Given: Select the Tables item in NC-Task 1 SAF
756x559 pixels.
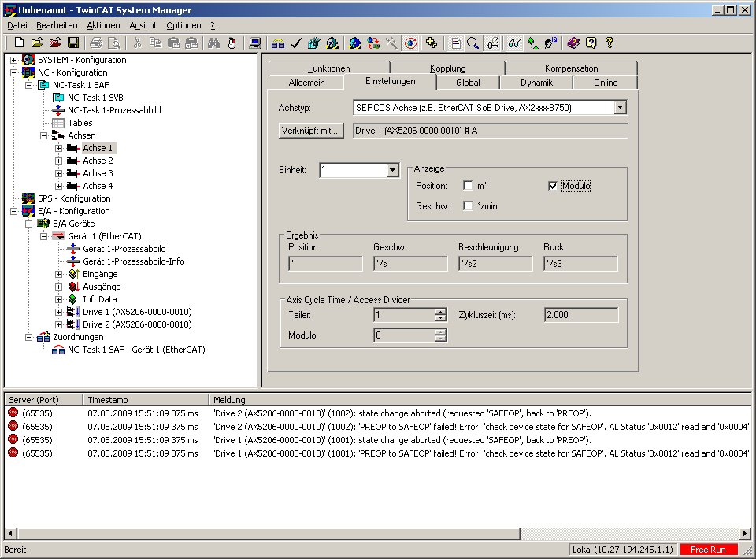Looking at the screenshot, I should 80,123.
